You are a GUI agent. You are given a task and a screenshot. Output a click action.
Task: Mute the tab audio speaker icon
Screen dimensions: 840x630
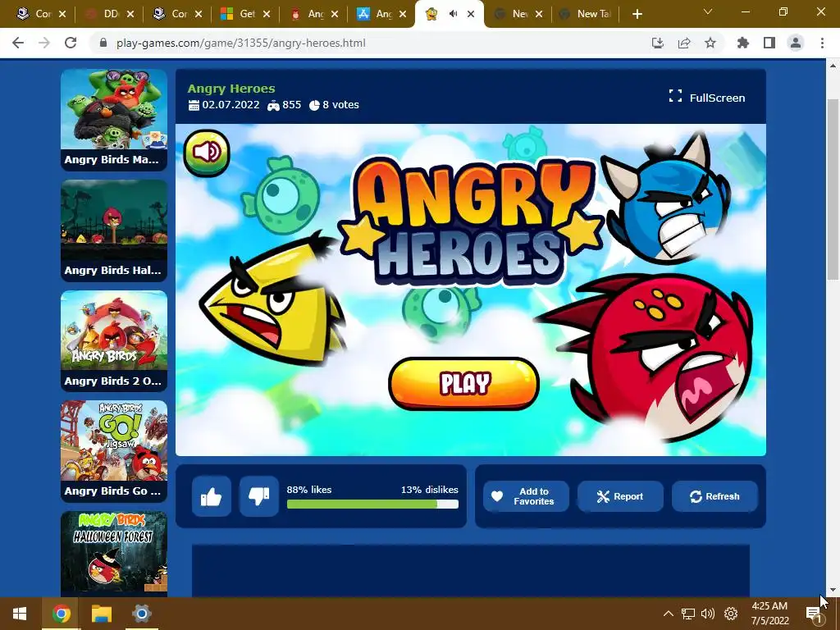pyautogui.click(x=453, y=14)
